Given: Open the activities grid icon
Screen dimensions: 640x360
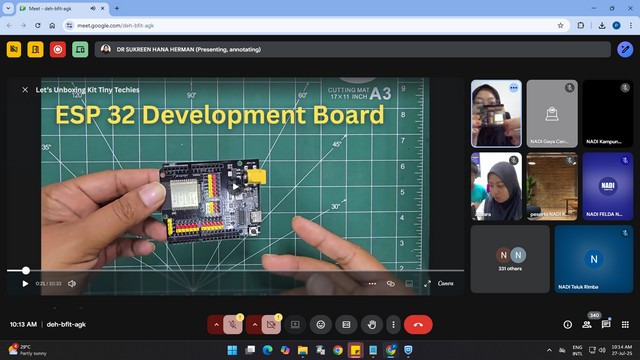Looking at the screenshot, I should tap(625, 324).
